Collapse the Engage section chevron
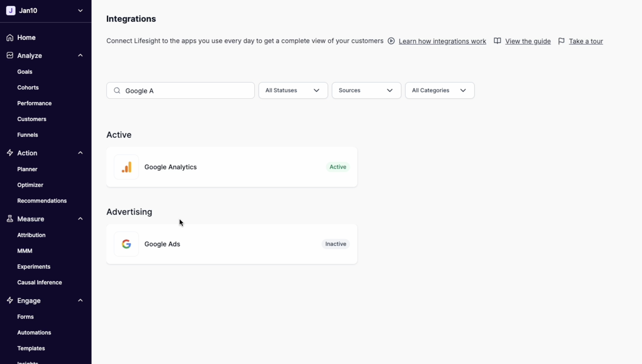The image size is (642, 364). point(80,300)
